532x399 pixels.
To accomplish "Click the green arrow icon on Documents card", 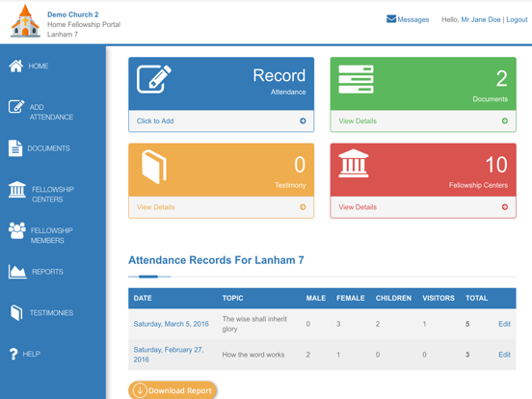I will tap(505, 120).
